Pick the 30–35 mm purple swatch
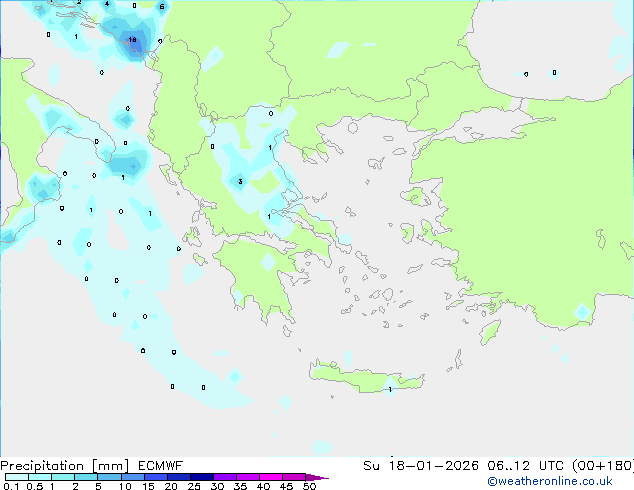Viewport: 634px width, 490px height. point(224,477)
